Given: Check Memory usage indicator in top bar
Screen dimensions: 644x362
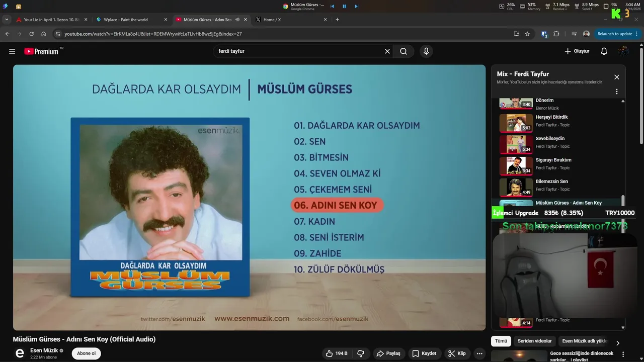Looking at the screenshot, I should (x=531, y=6).
